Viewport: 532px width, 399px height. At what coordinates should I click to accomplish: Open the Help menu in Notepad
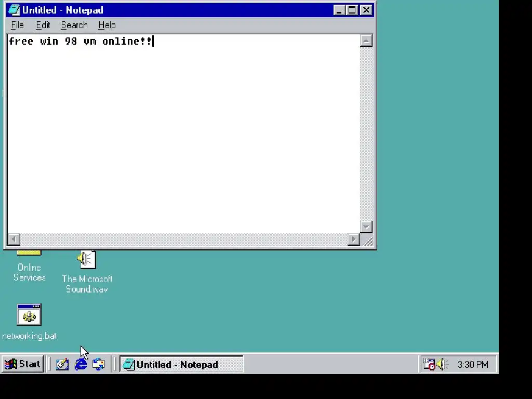pos(107,25)
